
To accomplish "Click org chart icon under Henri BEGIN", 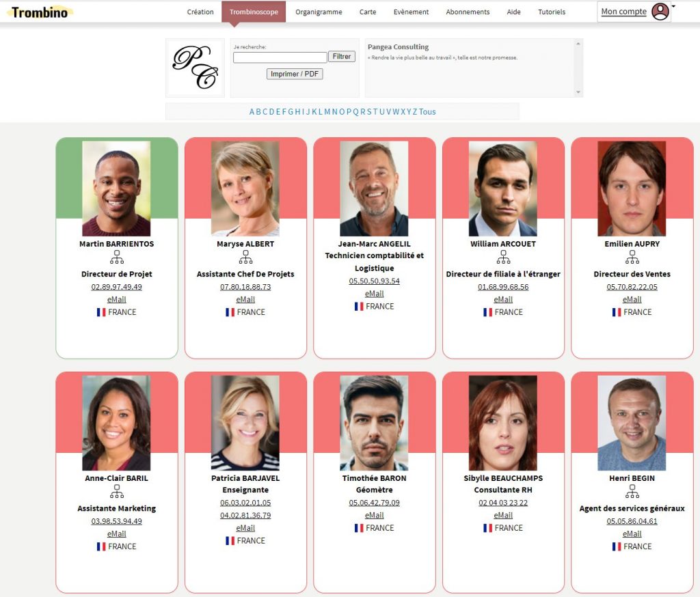I will (x=632, y=491).
